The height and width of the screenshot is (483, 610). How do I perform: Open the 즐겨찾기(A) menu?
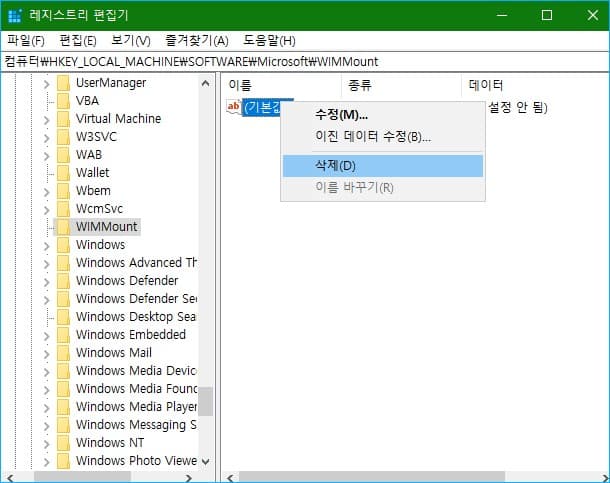click(x=197, y=40)
